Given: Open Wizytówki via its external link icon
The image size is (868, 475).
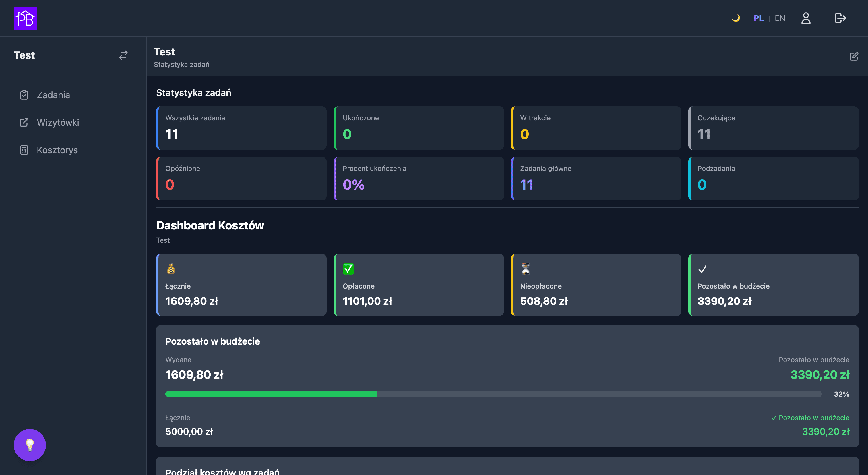Looking at the screenshot, I should (x=24, y=122).
